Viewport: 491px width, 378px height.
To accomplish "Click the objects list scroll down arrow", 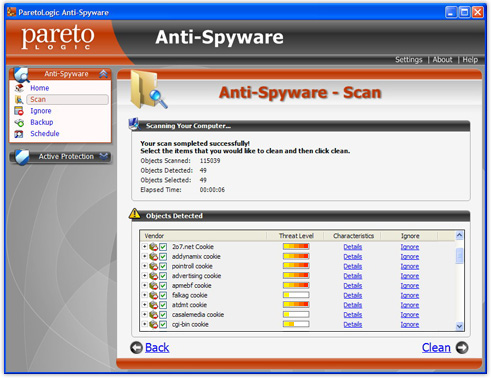I will [x=459, y=326].
